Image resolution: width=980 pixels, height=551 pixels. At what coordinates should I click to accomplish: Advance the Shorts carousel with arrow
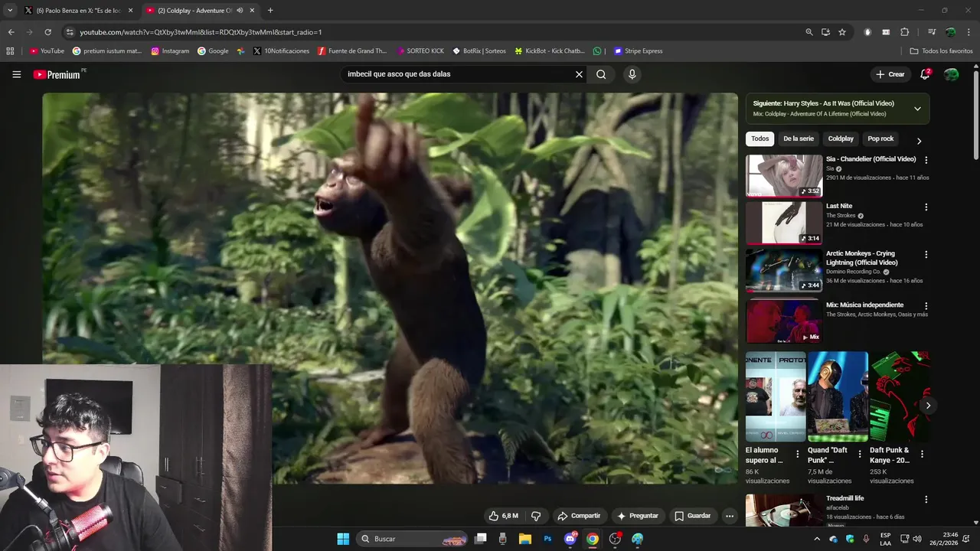click(928, 406)
